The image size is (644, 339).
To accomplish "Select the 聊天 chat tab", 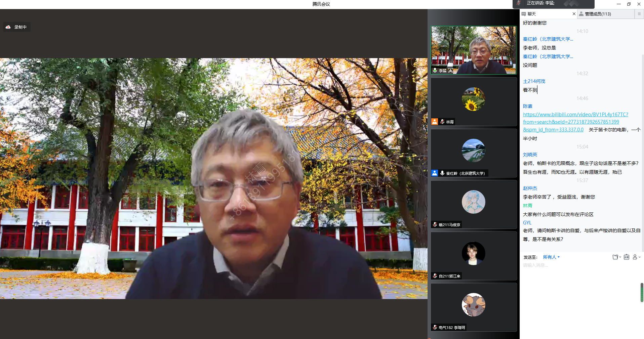I will pos(531,14).
